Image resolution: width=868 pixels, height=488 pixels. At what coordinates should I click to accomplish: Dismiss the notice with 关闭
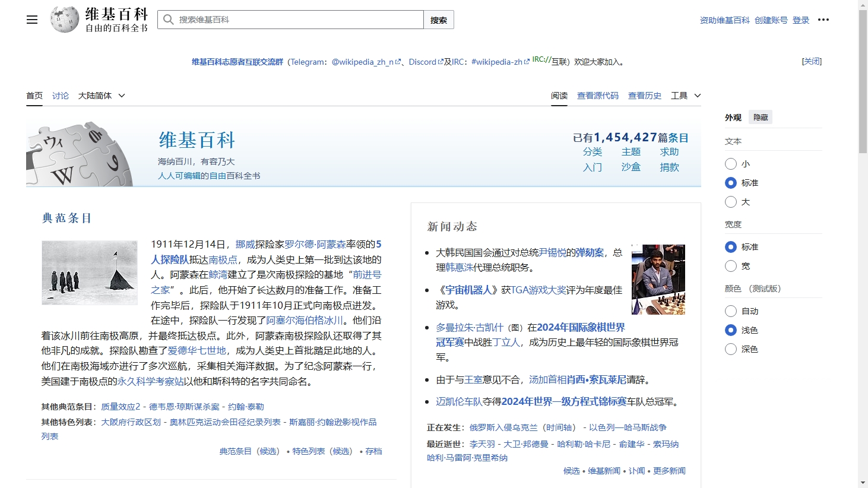(812, 61)
